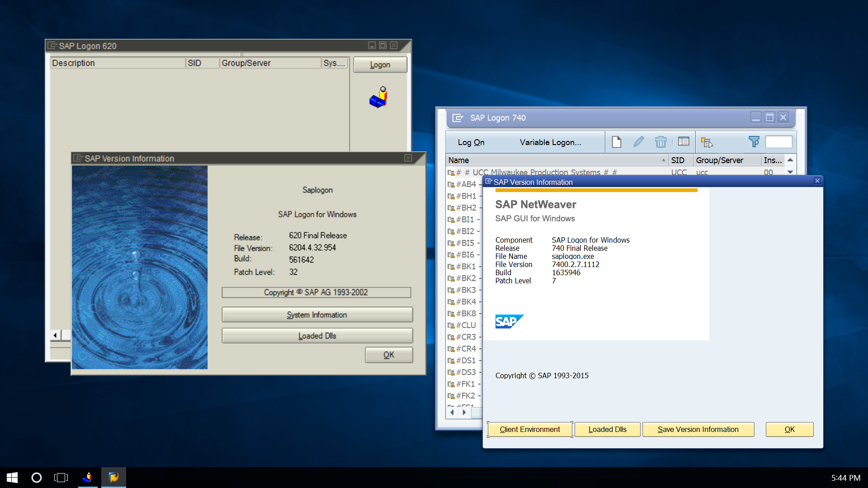Viewport: 868px width, 488px height.
Task: Open Cortana search in the taskbar
Action: (37, 477)
